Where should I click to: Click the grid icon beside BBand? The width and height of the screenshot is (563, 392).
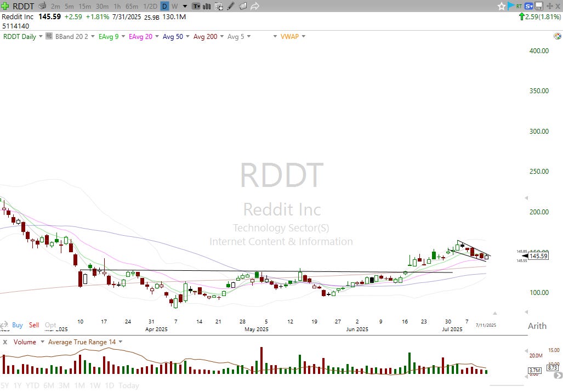49,36
